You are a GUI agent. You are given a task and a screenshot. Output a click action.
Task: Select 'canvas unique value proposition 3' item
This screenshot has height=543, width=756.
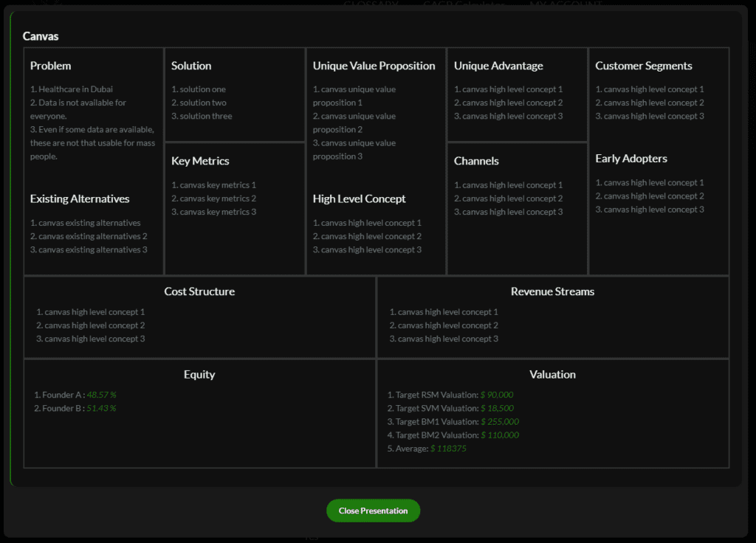(354, 150)
